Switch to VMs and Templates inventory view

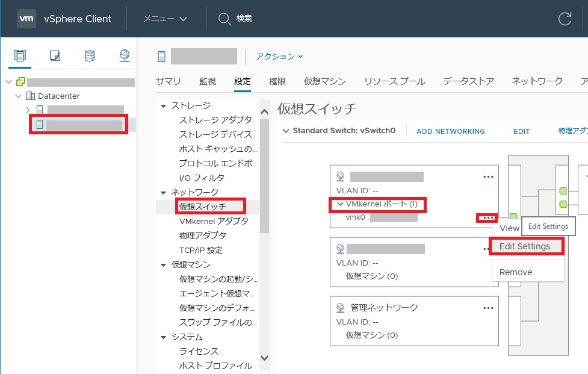click(x=55, y=56)
